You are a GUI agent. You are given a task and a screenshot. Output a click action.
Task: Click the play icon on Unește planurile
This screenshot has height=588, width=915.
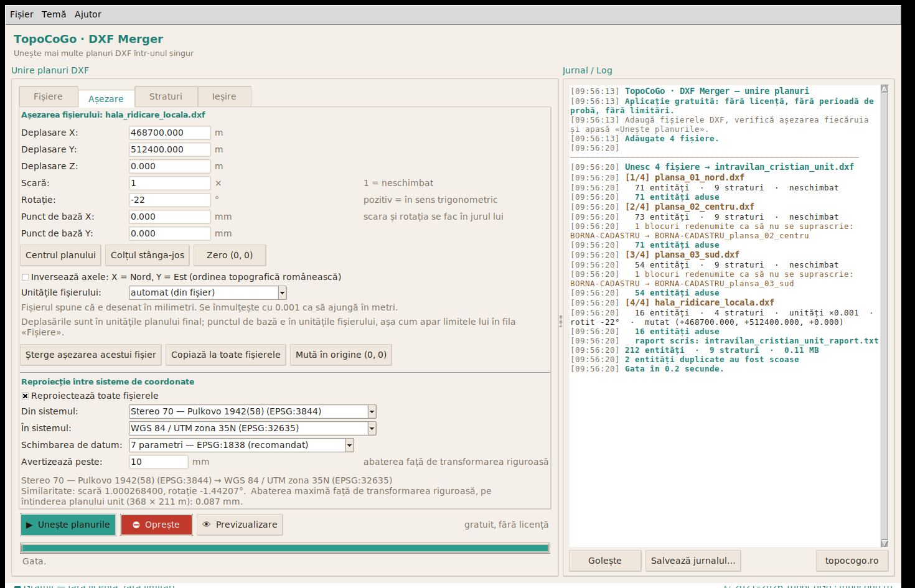click(x=29, y=525)
